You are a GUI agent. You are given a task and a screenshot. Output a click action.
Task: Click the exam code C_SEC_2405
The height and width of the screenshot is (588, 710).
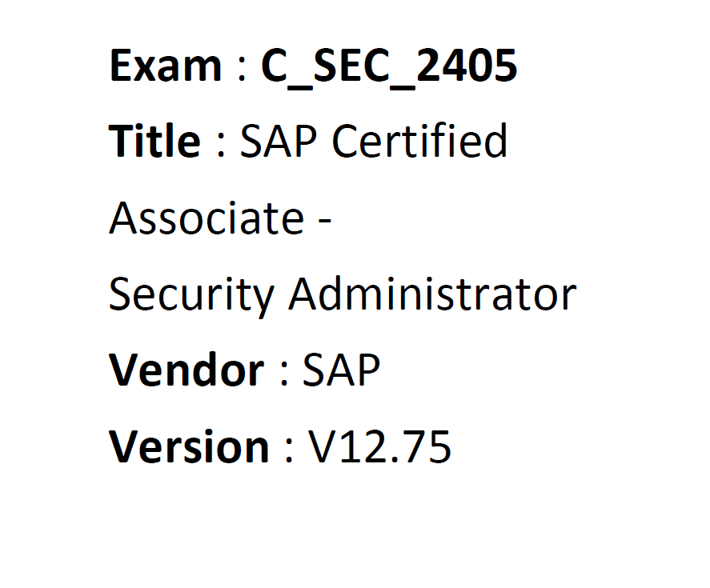pyautogui.click(x=389, y=66)
